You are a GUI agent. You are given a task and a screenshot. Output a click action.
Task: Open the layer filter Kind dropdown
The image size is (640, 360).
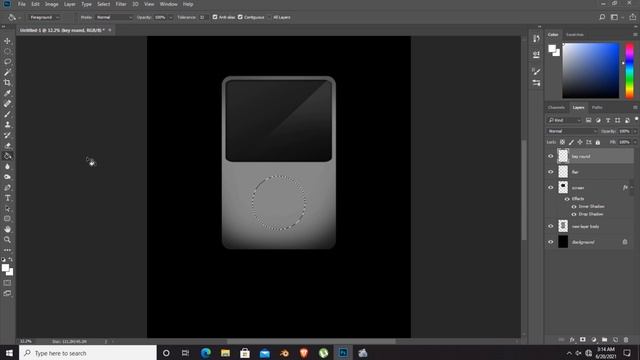(564, 120)
